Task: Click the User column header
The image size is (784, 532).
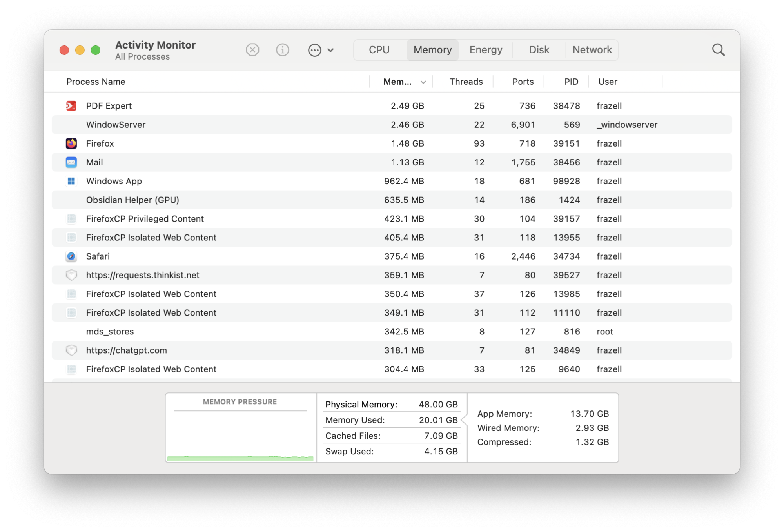Action: [x=608, y=82]
